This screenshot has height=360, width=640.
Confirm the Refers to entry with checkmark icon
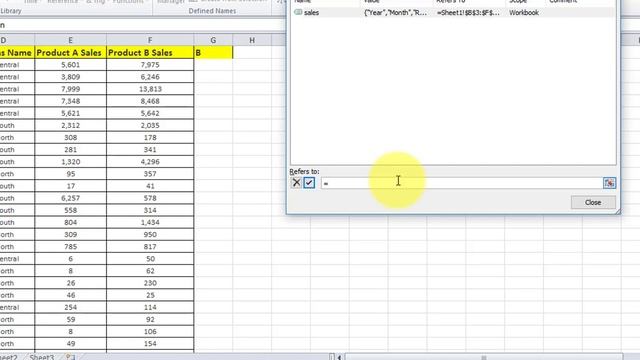(309, 183)
